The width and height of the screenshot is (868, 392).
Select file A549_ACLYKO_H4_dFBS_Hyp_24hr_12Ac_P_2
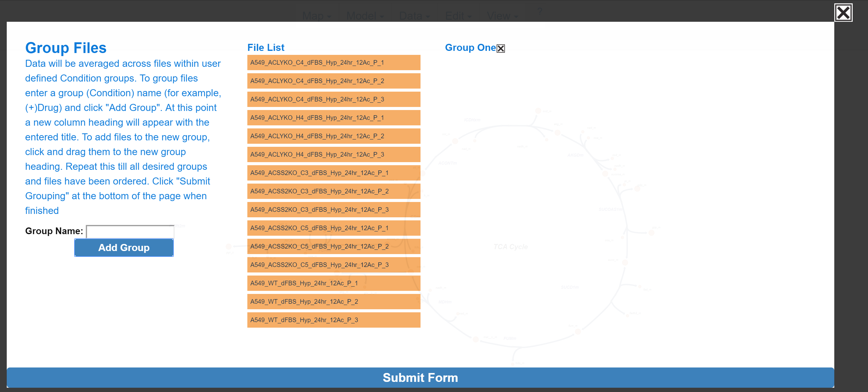click(333, 136)
